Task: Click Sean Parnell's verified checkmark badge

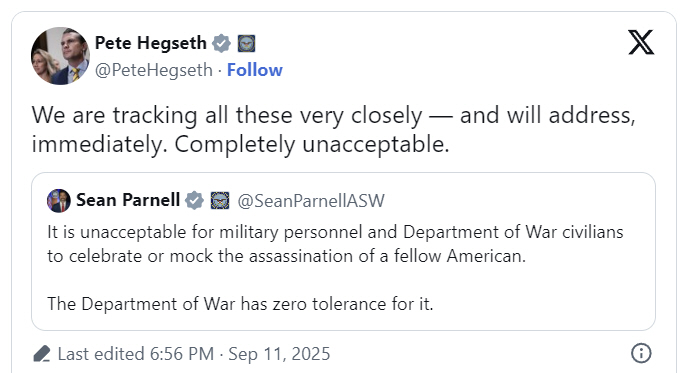Action: tap(194, 200)
